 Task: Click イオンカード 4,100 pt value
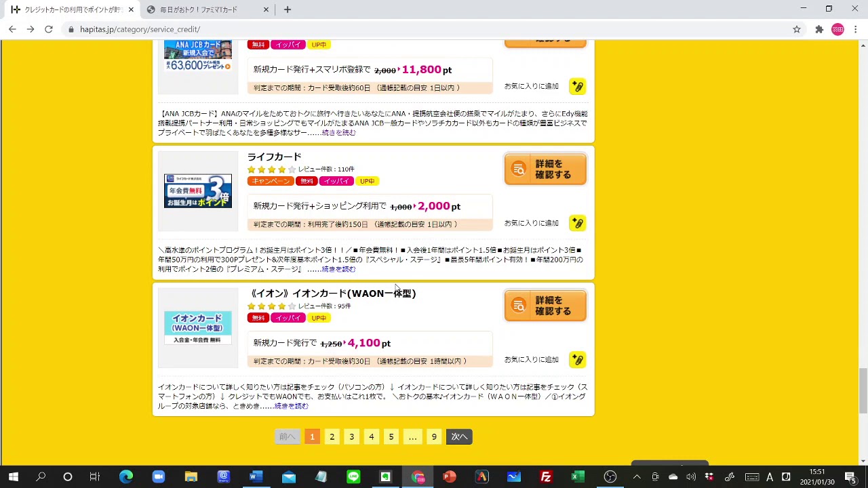click(x=369, y=343)
